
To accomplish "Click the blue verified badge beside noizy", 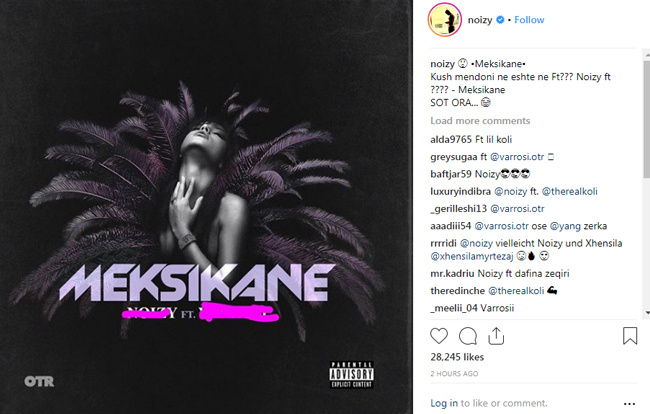I will coord(500,19).
